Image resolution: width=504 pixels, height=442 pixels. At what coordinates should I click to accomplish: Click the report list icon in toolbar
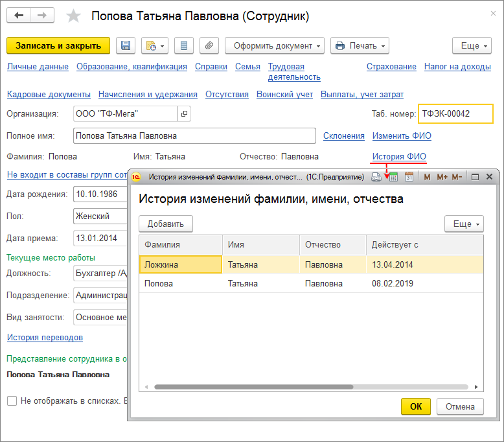click(x=185, y=45)
